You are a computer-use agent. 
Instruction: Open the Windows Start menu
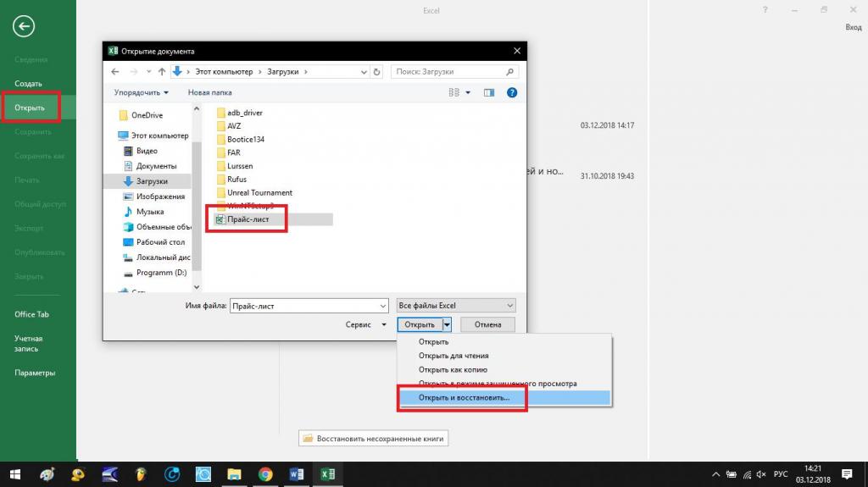(x=15, y=474)
